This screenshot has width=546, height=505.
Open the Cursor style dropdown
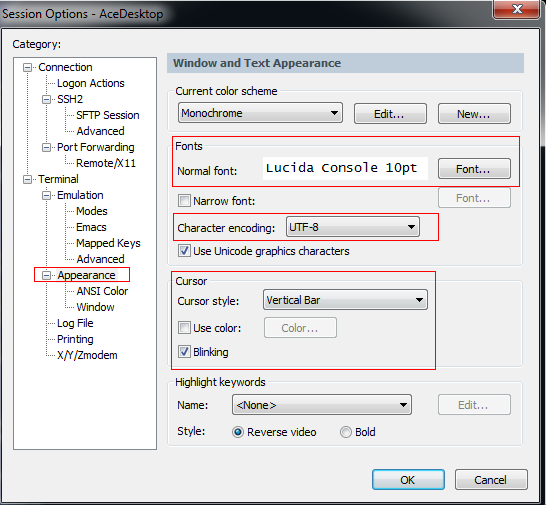click(345, 300)
